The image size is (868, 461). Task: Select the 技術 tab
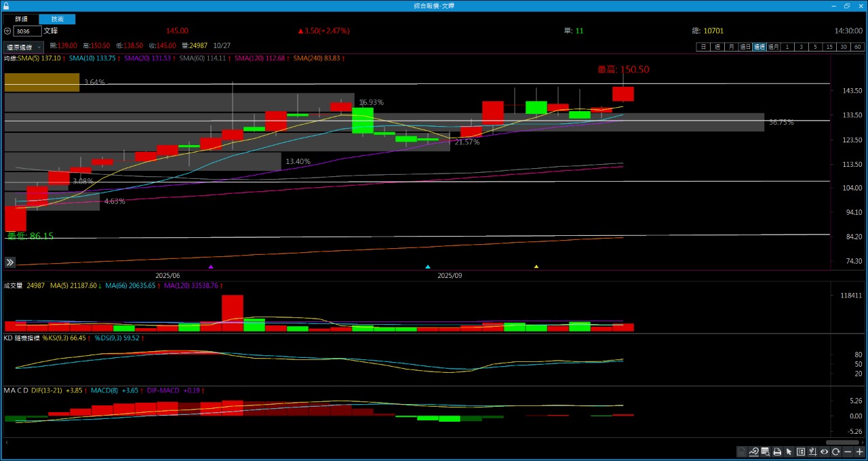point(58,19)
